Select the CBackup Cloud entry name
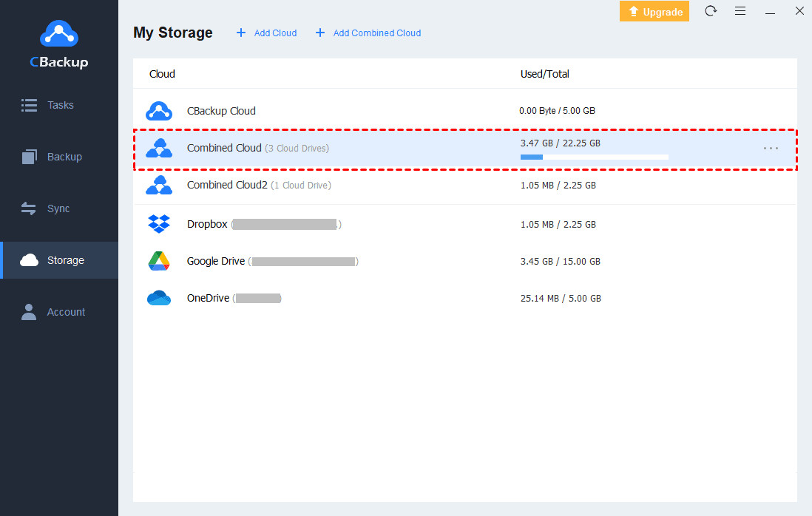This screenshot has height=516, width=812. (221, 111)
